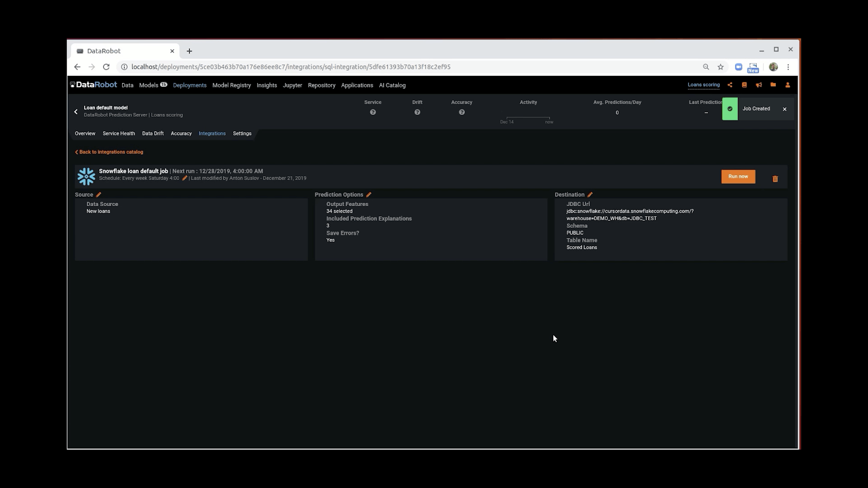Viewport: 868px width, 488px height.
Task: Click the Scored Loans table name
Action: (x=582, y=247)
